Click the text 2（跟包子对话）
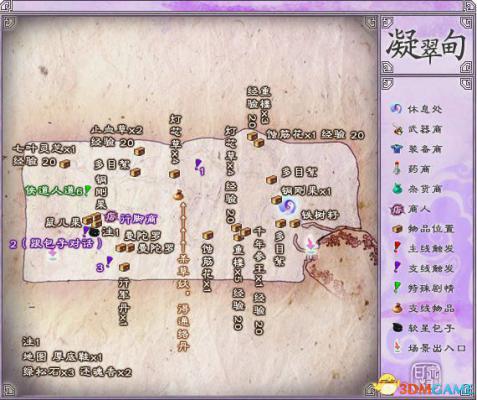Image resolution: width=477 pixels, height=400 pixels. point(56,244)
